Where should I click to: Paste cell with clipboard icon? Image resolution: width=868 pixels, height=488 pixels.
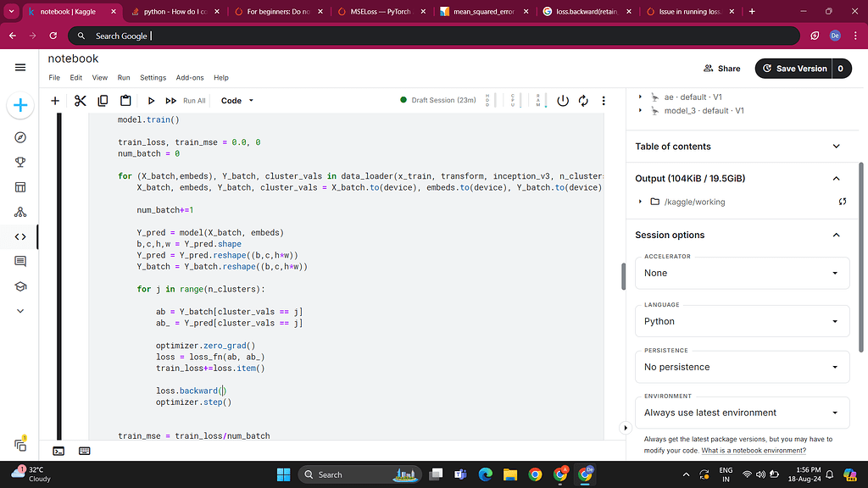click(x=125, y=101)
